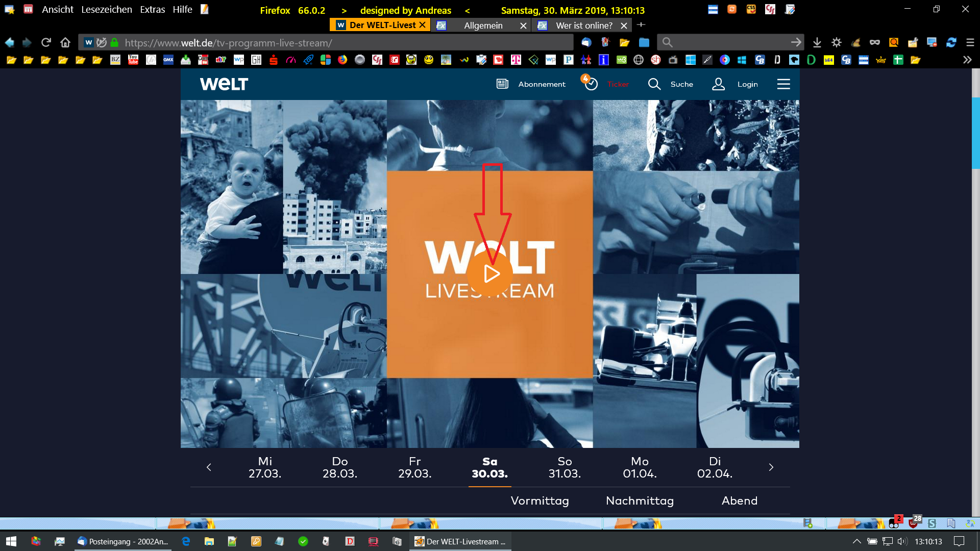Screen dimensions: 980x551
Task: Click the Abonnement newspaper icon
Action: [502, 84]
